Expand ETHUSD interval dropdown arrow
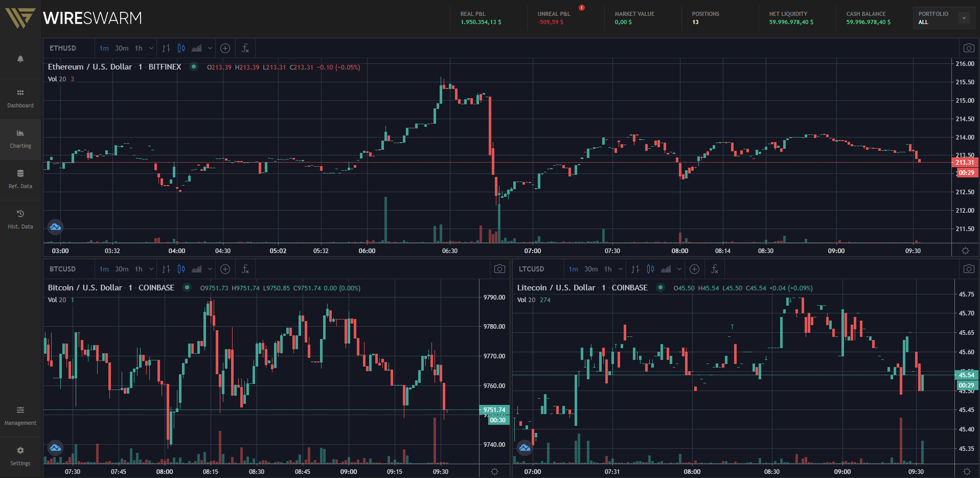980x478 pixels. pos(151,48)
